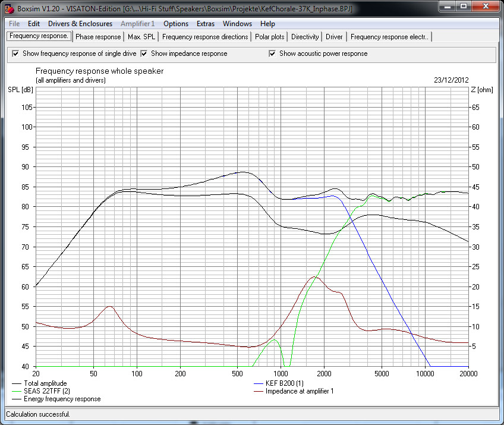Switch to the Phase response tab
The height and width of the screenshot is (425, 504).
(x=98, y=37)
